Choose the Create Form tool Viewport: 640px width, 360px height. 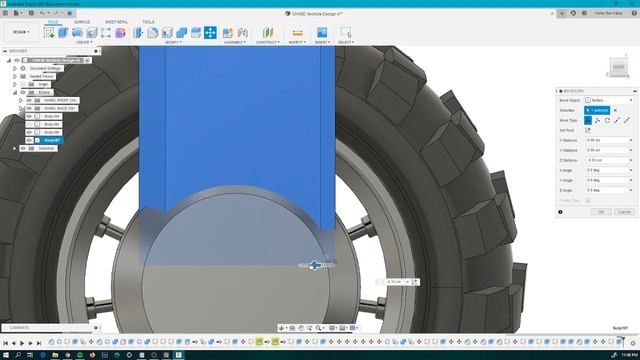click(x=120, y=33)
